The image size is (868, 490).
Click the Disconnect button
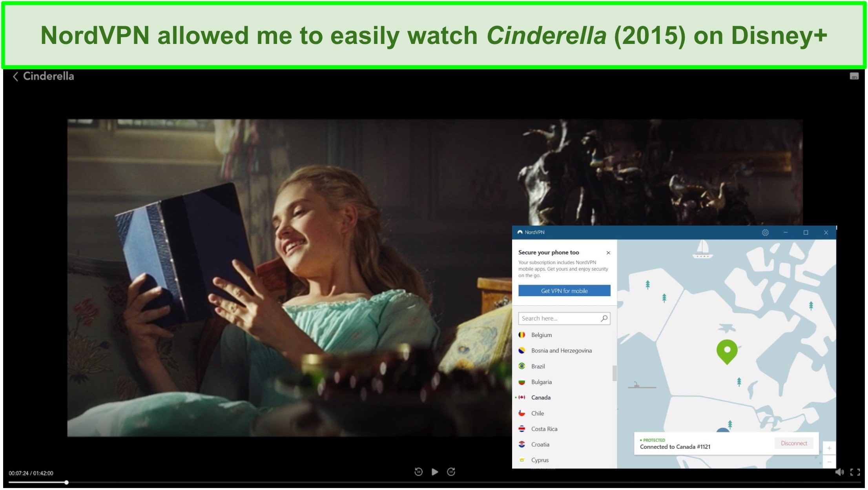coord(794,444)
